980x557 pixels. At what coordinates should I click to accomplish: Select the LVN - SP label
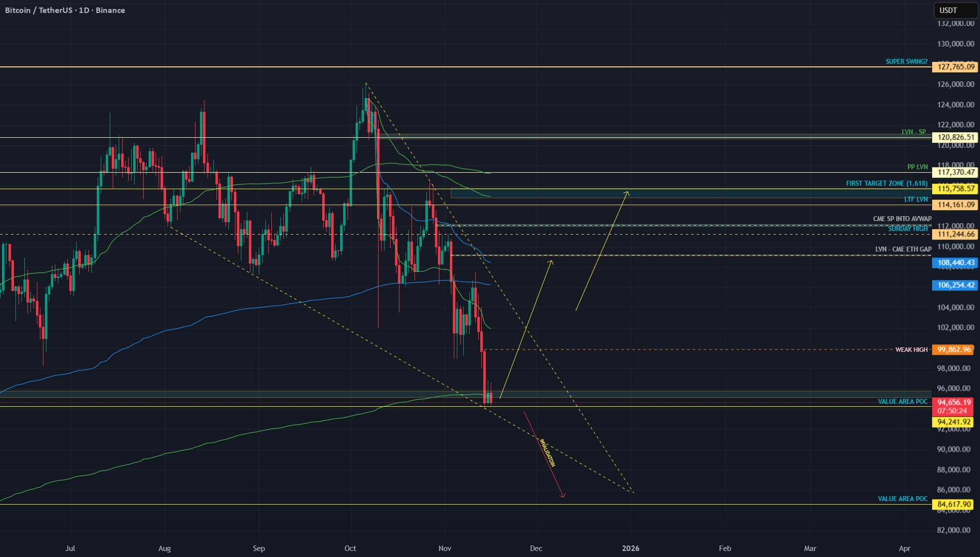913,132
